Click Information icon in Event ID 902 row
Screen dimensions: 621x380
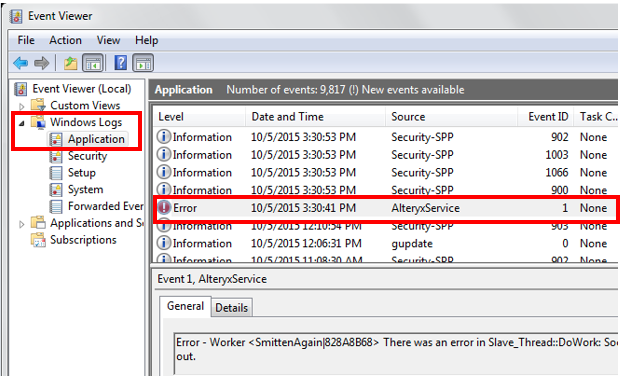point(164,137)
